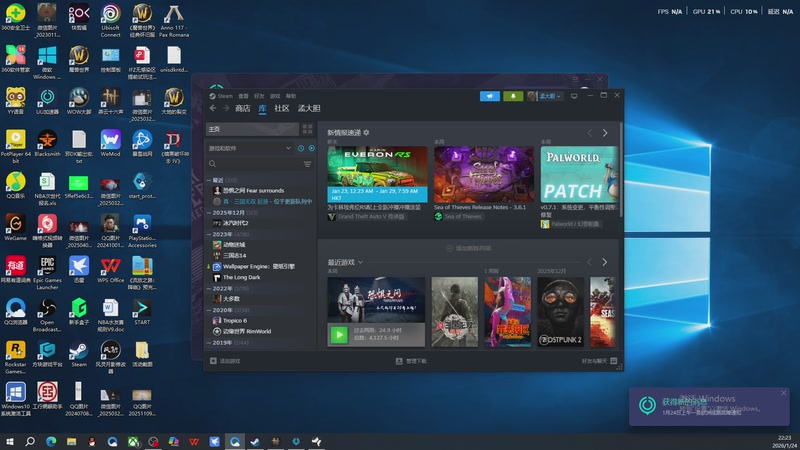Open the Palworld patch news thumbnail
800x450 pixels.
click(x=579, y=174)
